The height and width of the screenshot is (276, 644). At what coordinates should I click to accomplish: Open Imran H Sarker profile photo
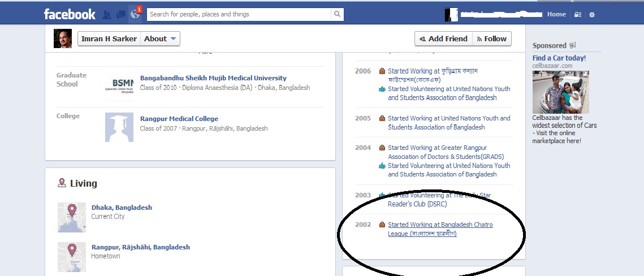63,38
